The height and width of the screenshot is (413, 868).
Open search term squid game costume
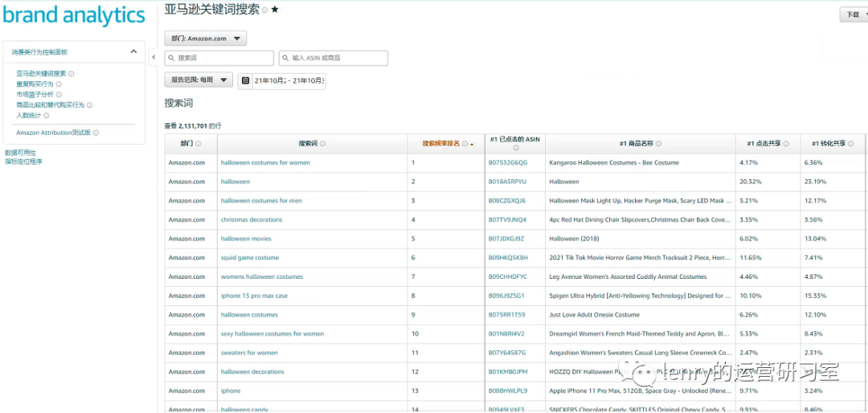250,257
